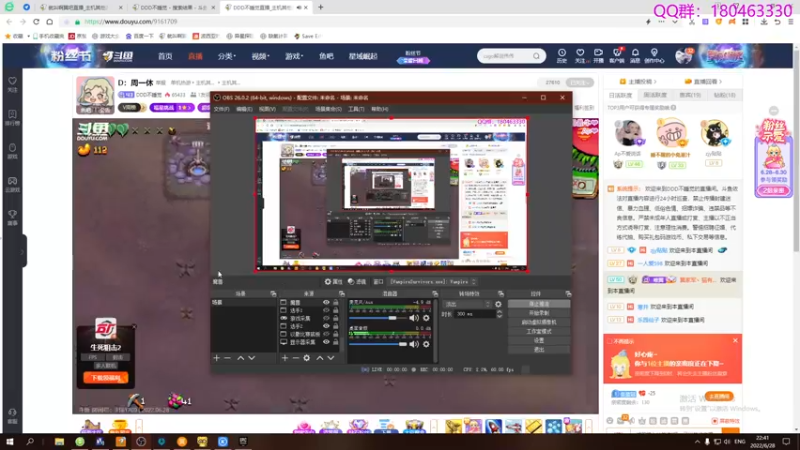This screenshot has height=450, width=800.
Task: Open OBS 工具(T) menu
Action: point(356,109)
